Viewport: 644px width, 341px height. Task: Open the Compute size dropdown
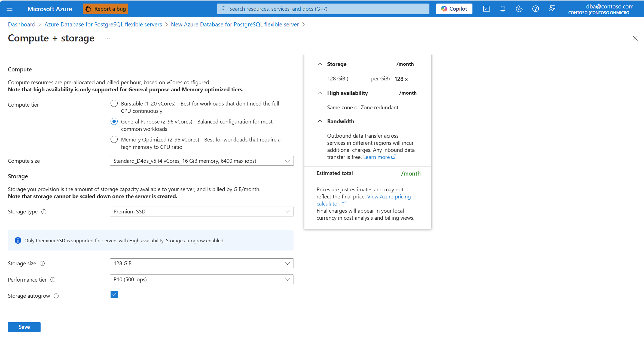[x=202, y=161]
